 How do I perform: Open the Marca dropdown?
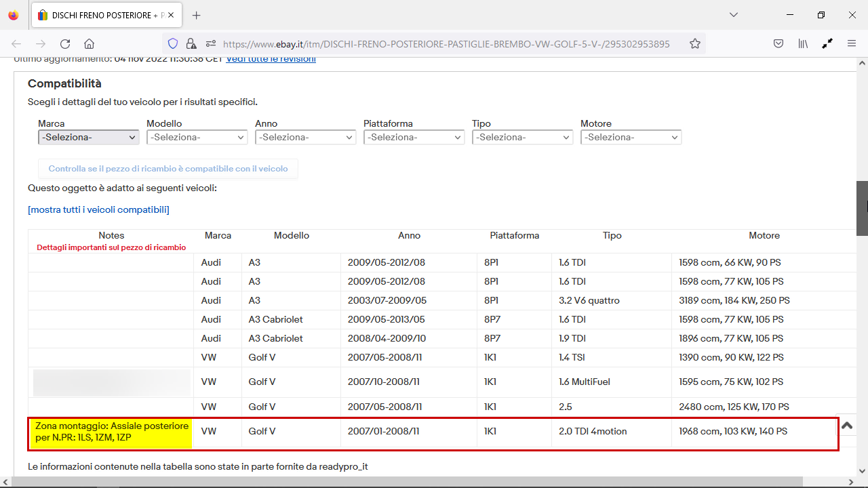(89, 137)
